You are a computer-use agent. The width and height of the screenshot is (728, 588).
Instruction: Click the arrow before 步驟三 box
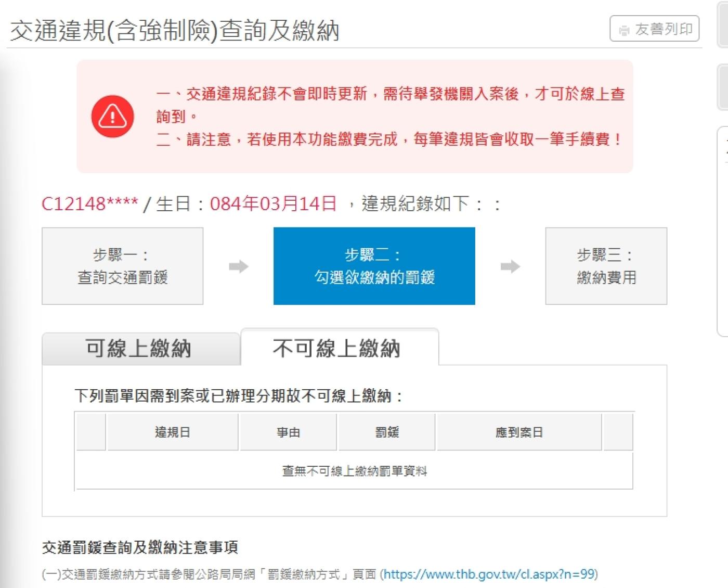point(510,266)
